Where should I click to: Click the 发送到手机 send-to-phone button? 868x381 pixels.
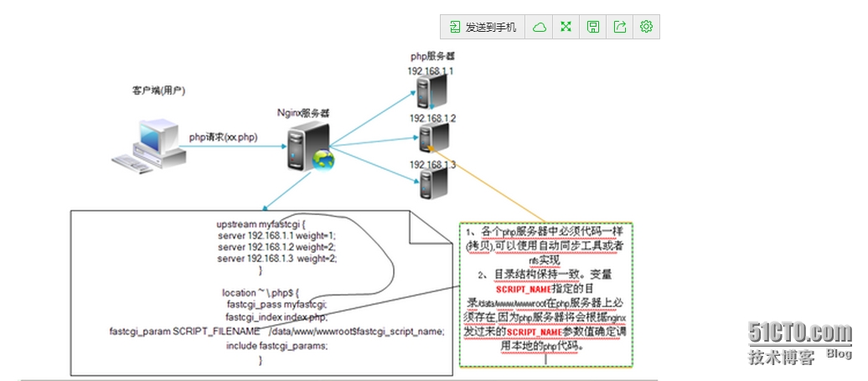point(482,27)
